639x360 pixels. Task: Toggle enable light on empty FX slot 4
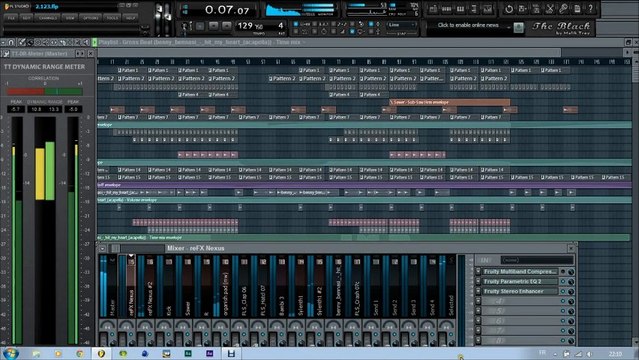pyautogui.click(x=563, y=301)
